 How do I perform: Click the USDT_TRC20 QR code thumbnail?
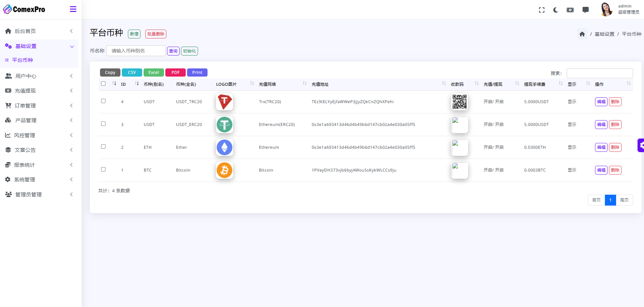[459, 102]
